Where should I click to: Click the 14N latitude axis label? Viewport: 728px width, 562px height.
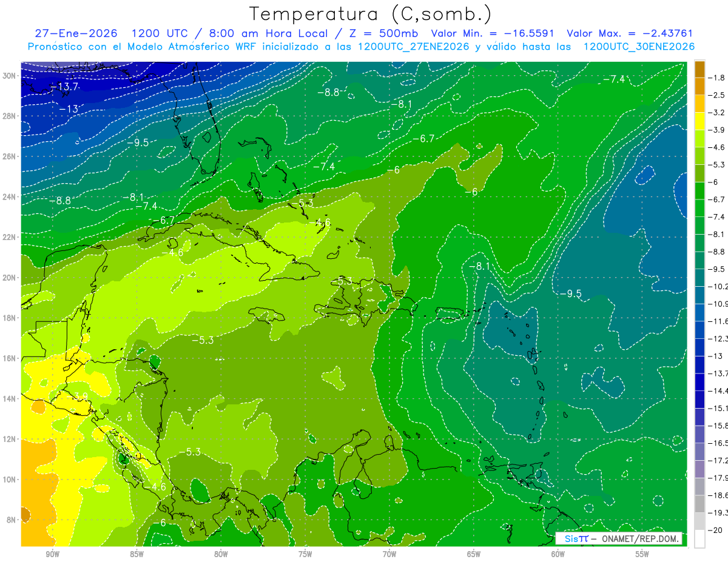click(x=9, y=398)
